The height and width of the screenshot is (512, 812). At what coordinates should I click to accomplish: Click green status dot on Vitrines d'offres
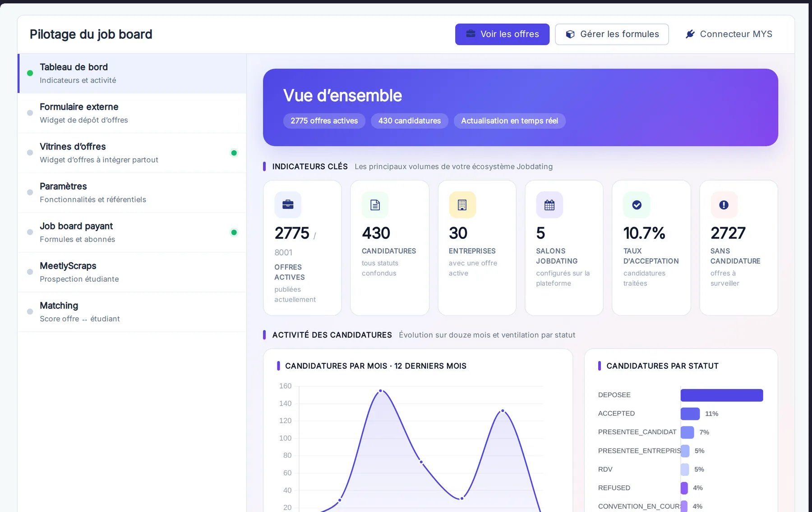[x=234, y=153]
